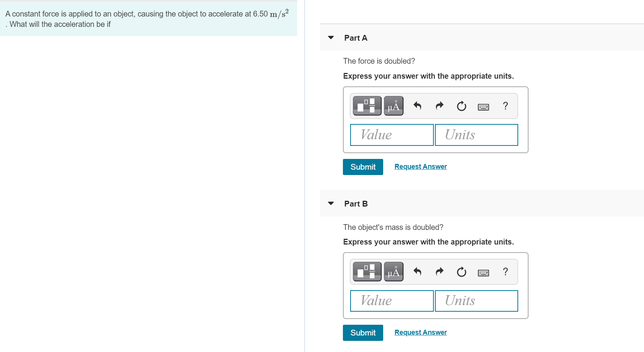Viewport: 644px width, 352px height.
Task: Open the help (?) for Part B answer box
Action: click(x=505, y=272)
